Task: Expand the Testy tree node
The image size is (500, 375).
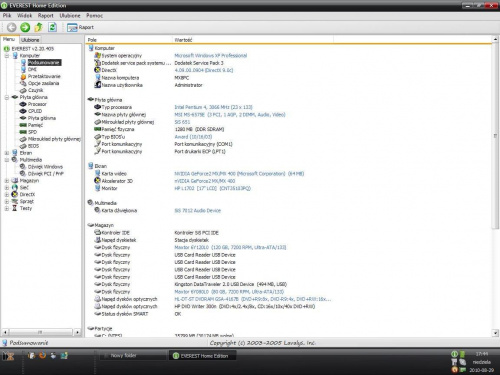Action: (7, 208)
